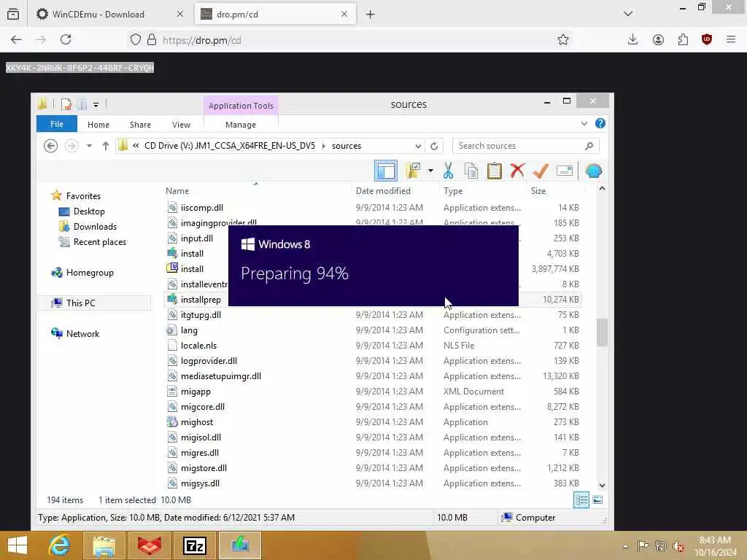Click Properties icon in quick access toolbar
The image size is (747, 560).
click(x=66, y=104)
